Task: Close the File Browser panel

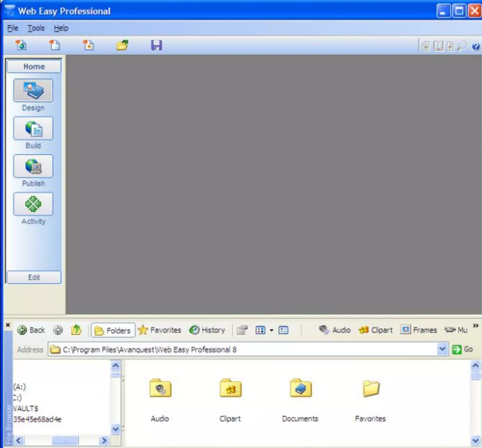Action: pyautogui.click(x=8, y=325)
